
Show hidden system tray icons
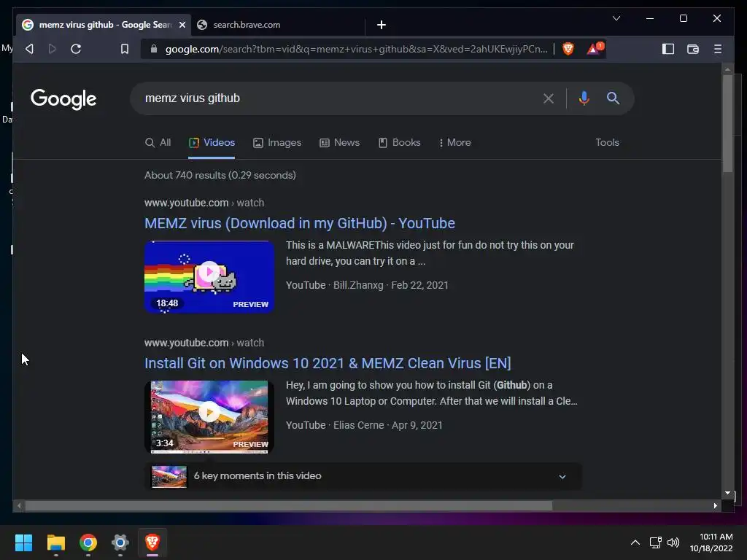click(635, 542)
